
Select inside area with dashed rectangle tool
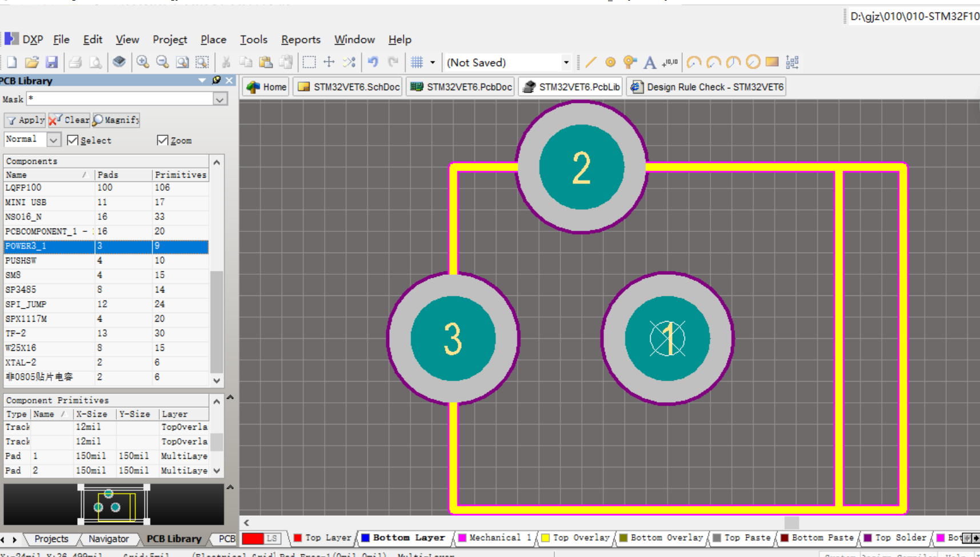click(309, 62)
